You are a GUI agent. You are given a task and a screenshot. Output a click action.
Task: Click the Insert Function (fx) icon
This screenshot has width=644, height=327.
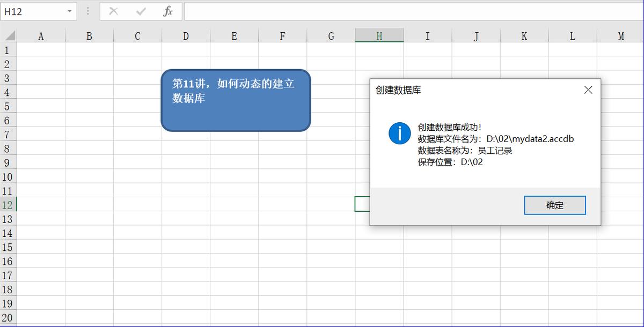(168, 12)
